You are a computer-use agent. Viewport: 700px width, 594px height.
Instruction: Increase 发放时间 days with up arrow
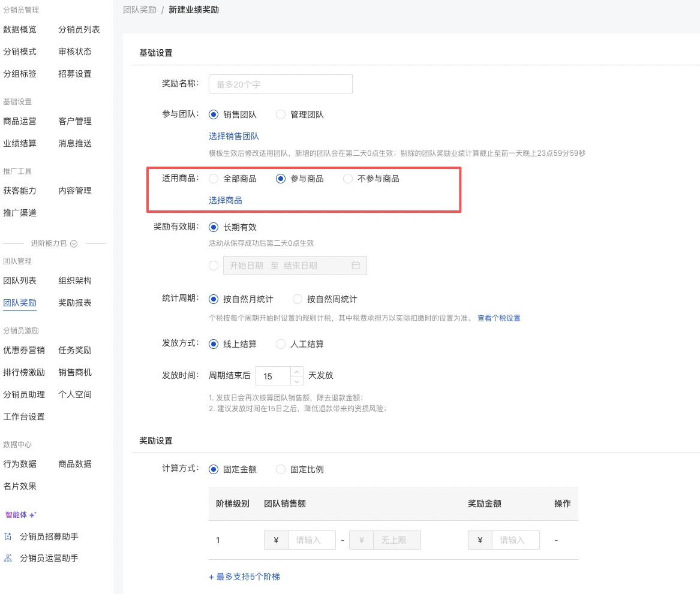[x=296, y=372]
